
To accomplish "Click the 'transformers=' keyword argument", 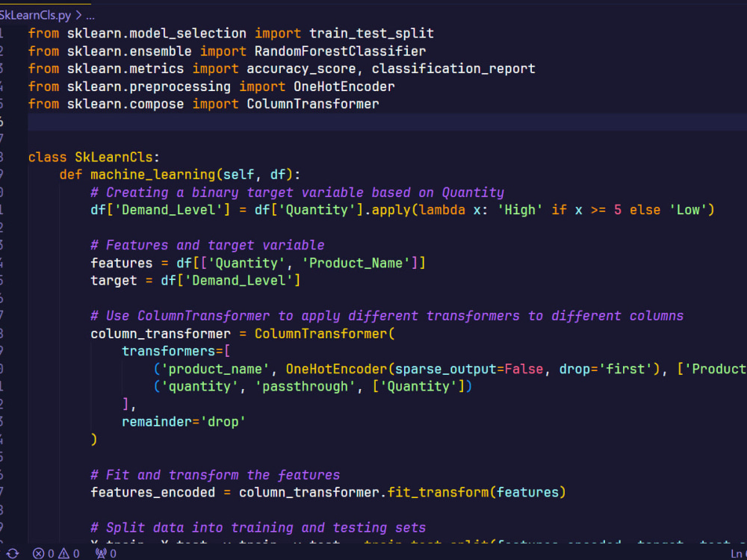I will point(172,352).
